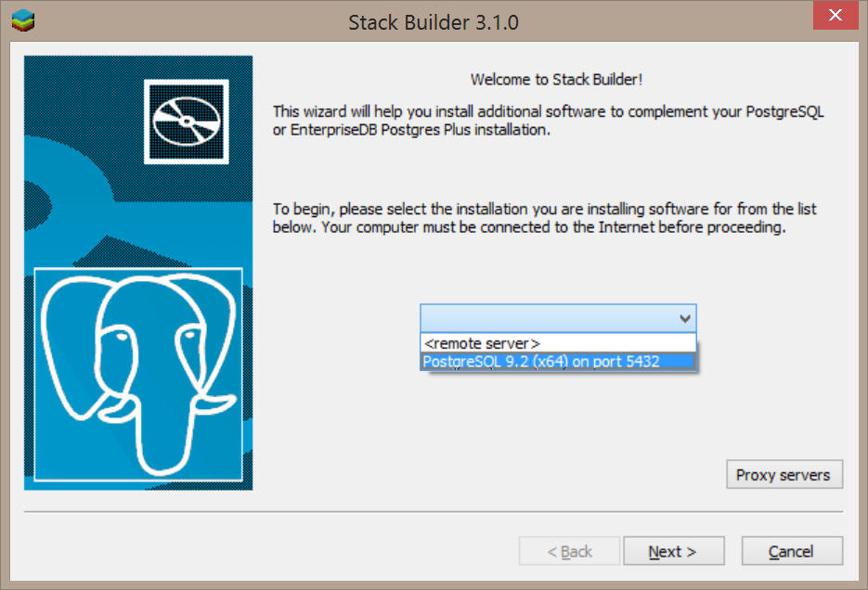Image resolution: width=868 pixels, height=590 pixels.
Task: Click the 'Welcome to Stack Builder!' heading
Action: pyautogui.click(x=556, y=80)
